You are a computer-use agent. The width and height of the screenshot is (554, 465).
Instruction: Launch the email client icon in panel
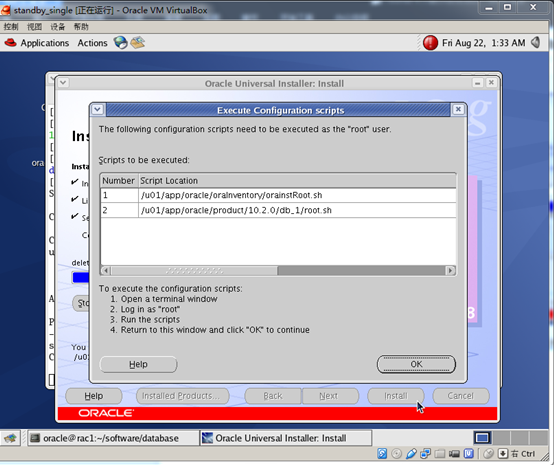click(137, 43)
